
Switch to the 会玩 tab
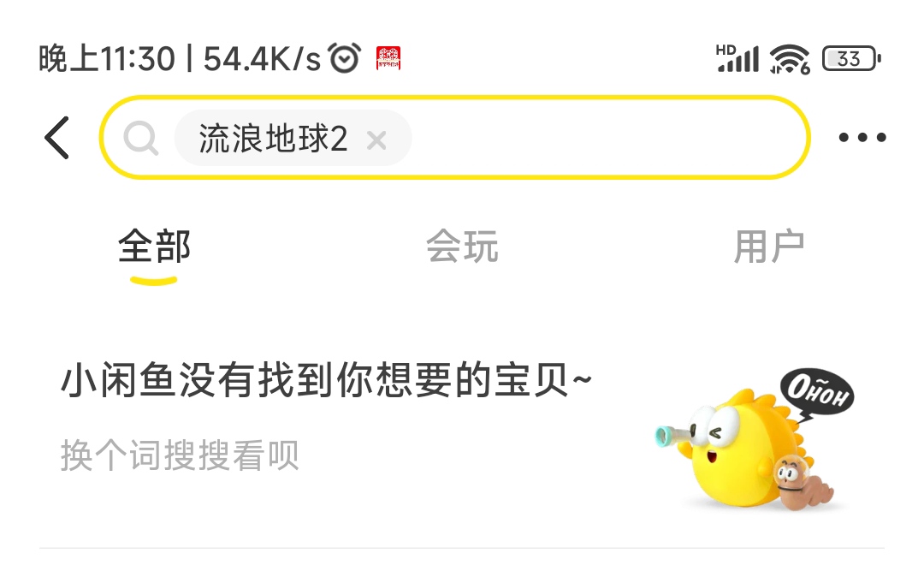point(462,247)
